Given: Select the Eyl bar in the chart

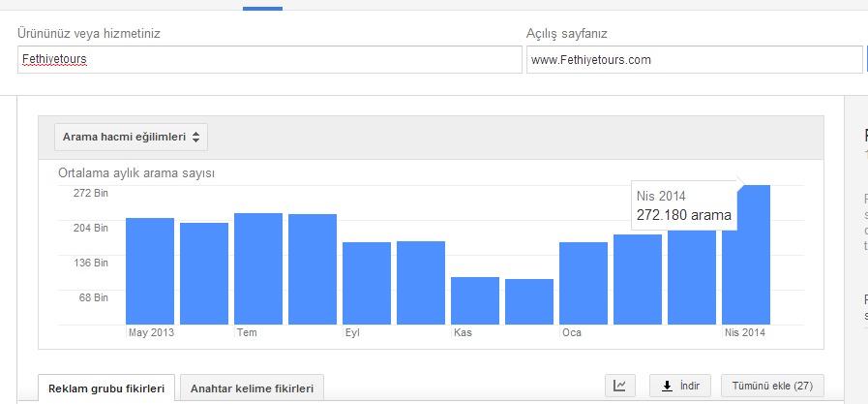Looking at the screenshot, I should (x=367, y=283).
